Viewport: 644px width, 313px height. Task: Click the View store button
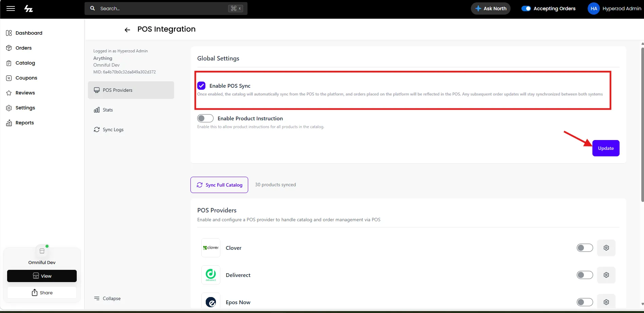tap(42, 276)
